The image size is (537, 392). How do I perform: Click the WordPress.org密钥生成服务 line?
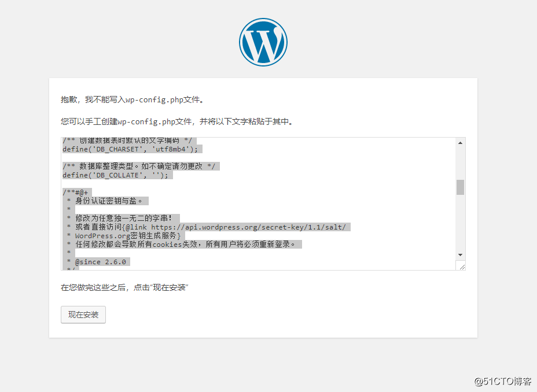click(124, 236)
